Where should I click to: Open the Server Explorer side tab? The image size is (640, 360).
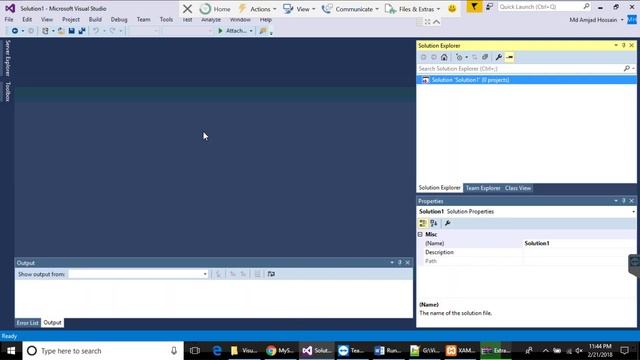click(x=7, y=58)
